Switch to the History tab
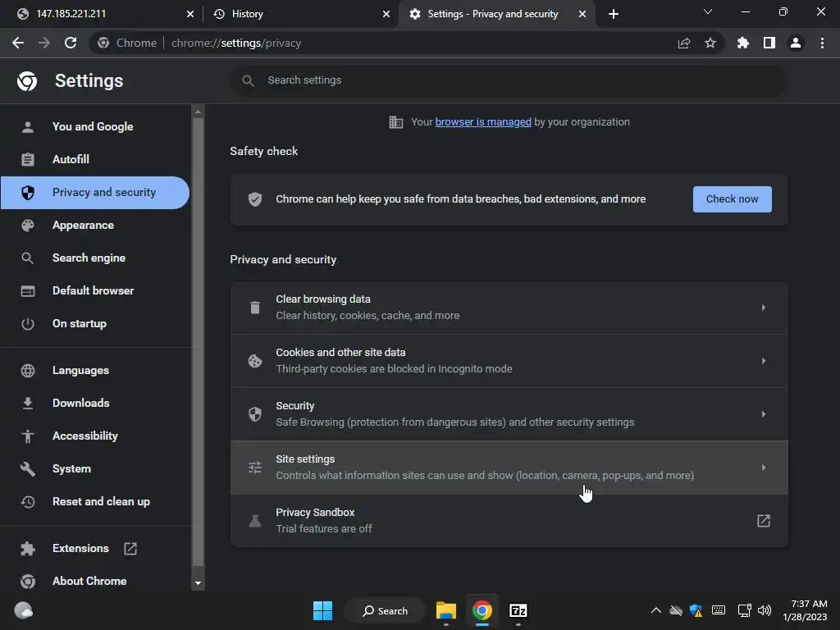Screen dimensions: 840x630 [300, 14]
